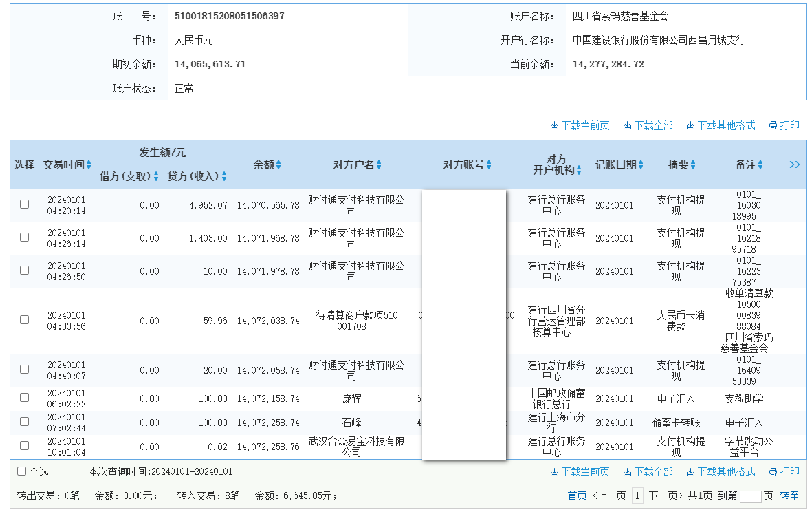Click 待清算商户款项510001708 cell
Screen dimensions: 812x512
tap(356, 321)
